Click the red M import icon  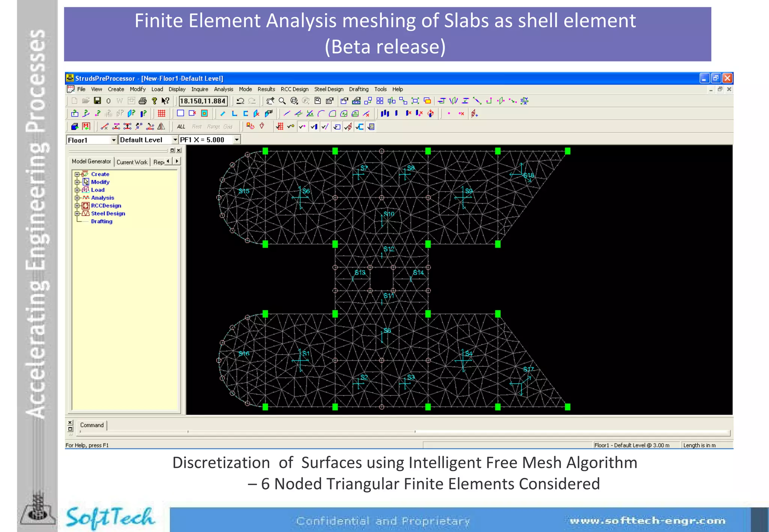[x=86, y=126]
